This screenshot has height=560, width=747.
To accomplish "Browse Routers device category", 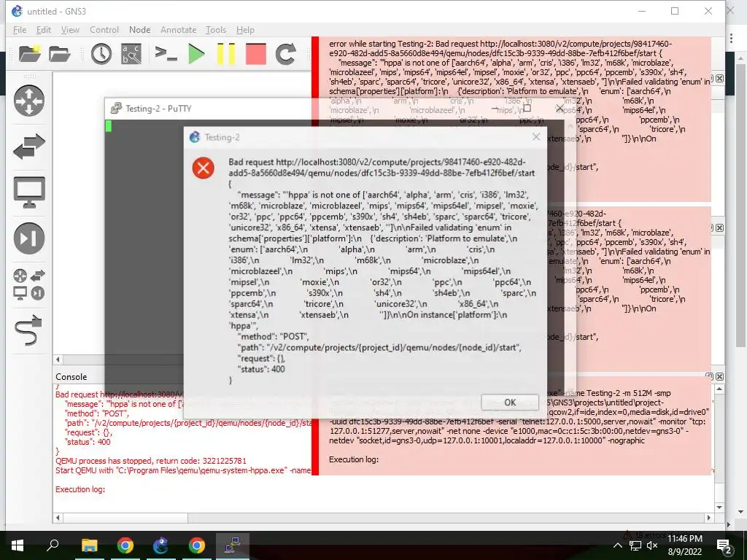I will (x=29, y=101).
